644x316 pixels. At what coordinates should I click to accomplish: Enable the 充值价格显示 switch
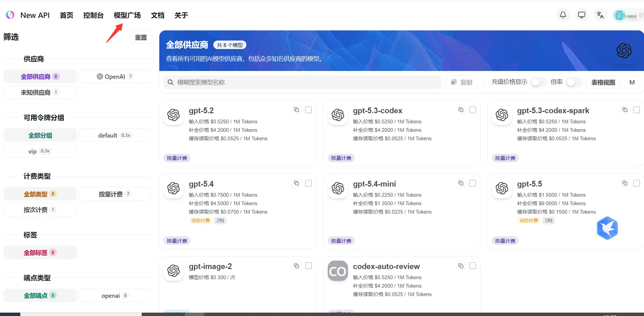pos(539,82)
